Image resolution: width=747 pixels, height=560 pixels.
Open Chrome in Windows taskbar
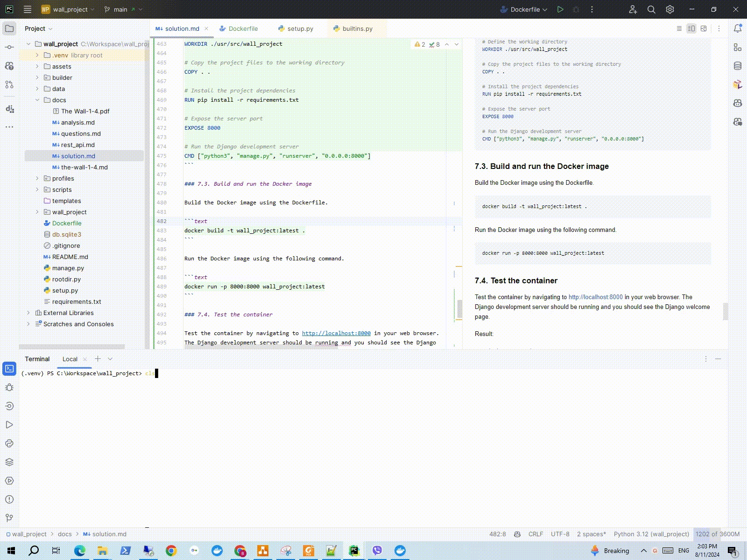point(171,551)
